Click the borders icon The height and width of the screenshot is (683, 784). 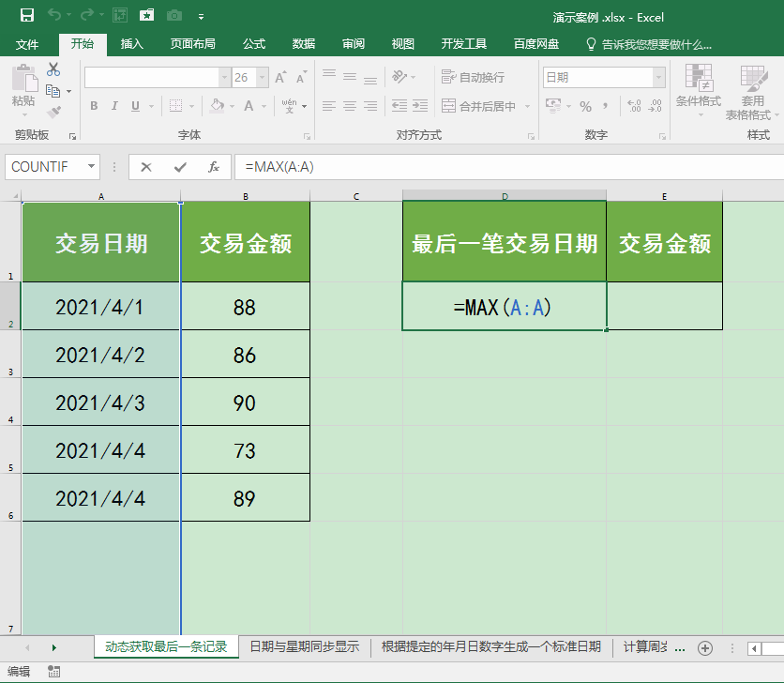pyautogui.click(x=175, y=106)
